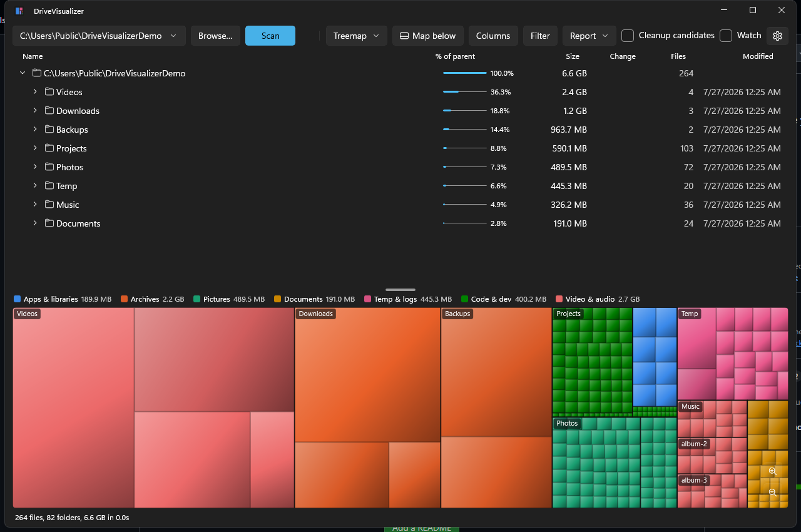Select the Temp label in treemap

coord(690,314)
